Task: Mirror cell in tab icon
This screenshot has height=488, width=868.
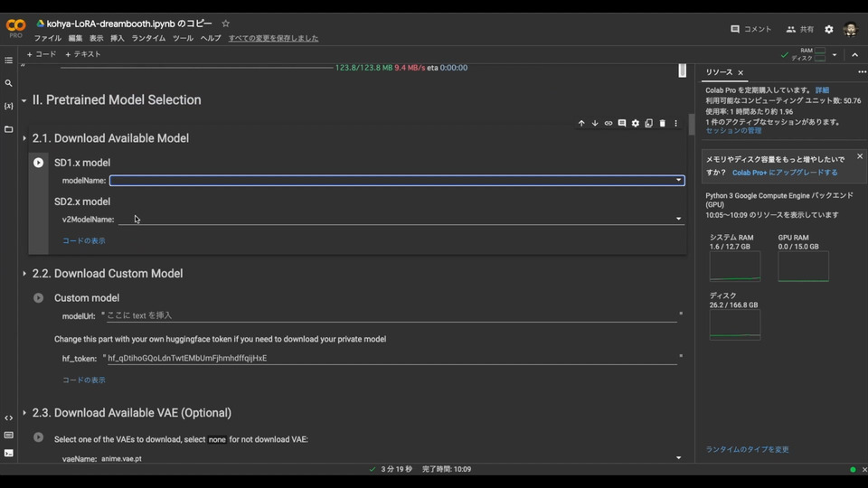Action: click(x=649, y=124)
